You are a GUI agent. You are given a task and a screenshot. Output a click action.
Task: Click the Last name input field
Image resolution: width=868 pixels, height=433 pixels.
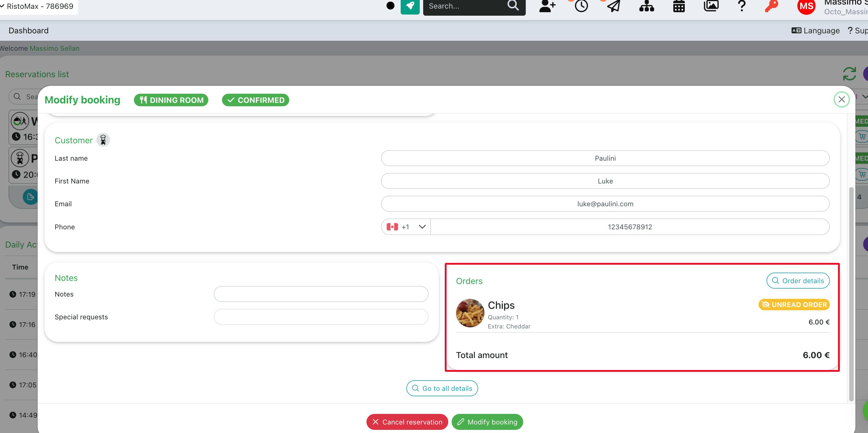(x=605, y=158)
